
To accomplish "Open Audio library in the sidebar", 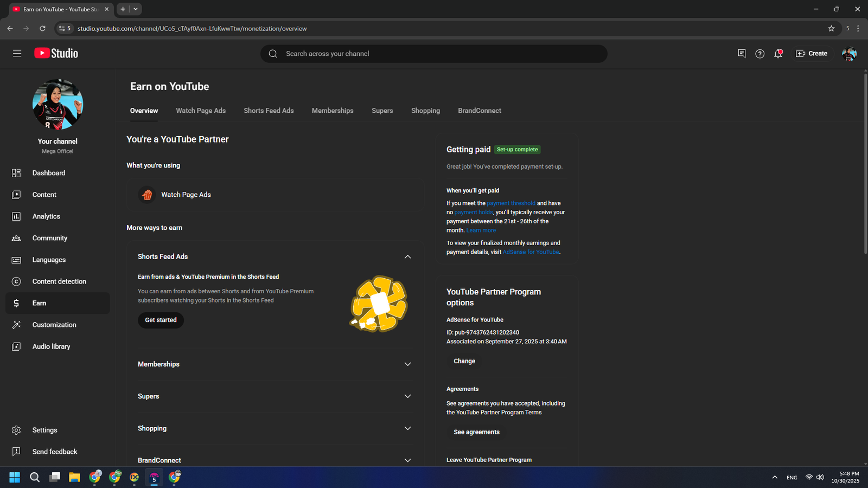I will pyautogui.click(x=51, y=346).
